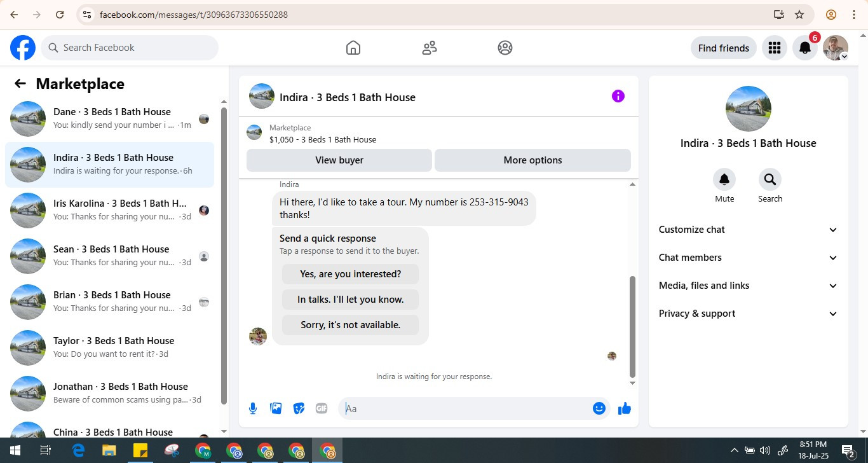Expand the Customize chat section
868x463 pixels.
[749, 230]
